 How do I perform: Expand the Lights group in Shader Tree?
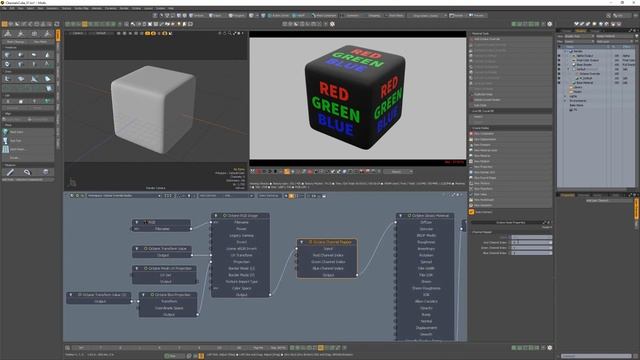[565, 96]
